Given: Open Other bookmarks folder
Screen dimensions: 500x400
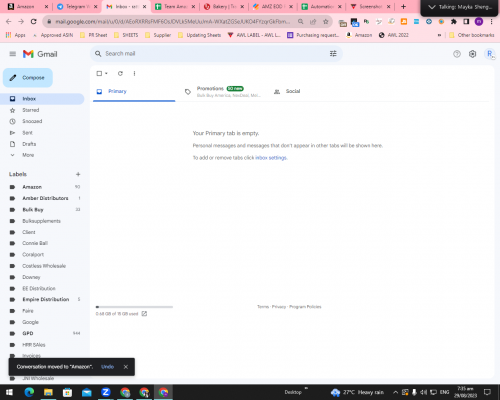Looking at the screenshot, I should (x=472, y=35).
